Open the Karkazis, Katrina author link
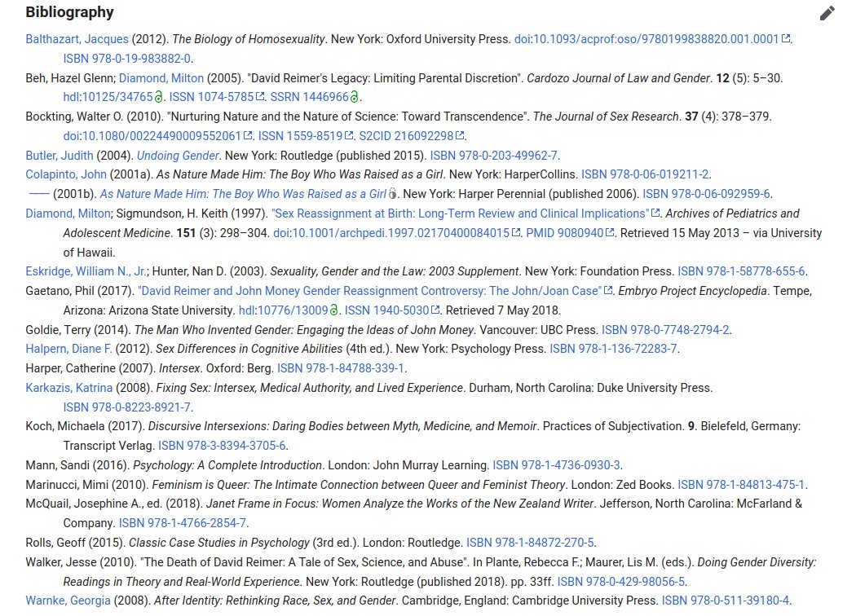Image resolution: width=856 pixels, height=616 pixels. click(68, 388)
